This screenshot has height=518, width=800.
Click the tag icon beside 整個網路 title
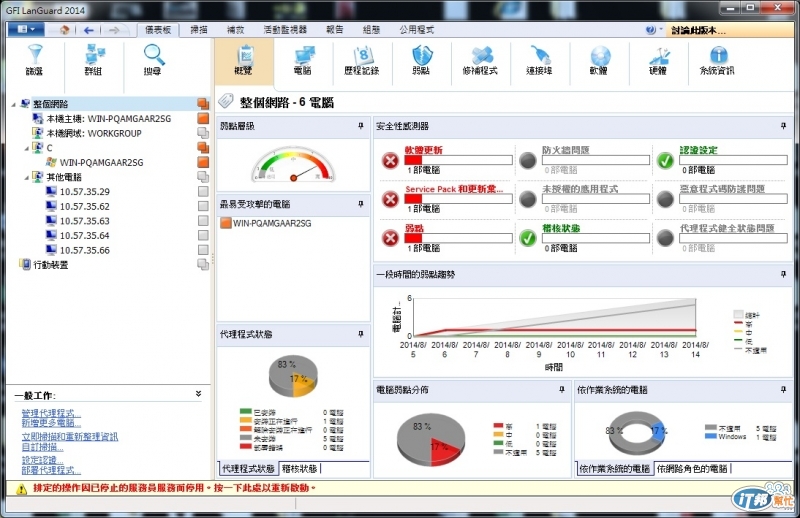[226, 101]
